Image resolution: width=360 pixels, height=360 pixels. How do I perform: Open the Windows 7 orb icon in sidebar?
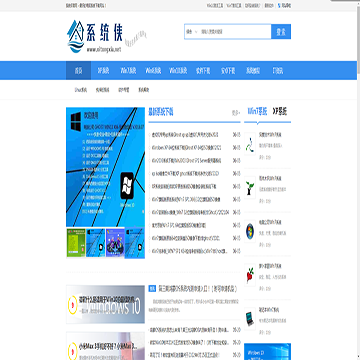point(250,231)
